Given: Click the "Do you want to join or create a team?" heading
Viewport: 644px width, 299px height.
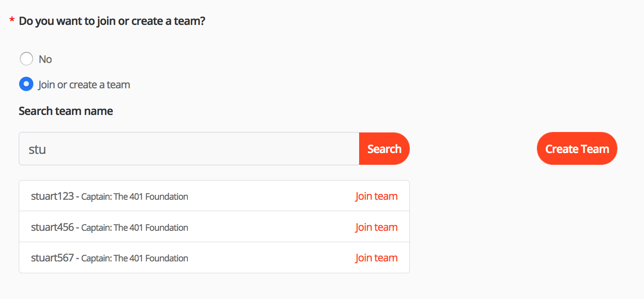Looking at the screenshot, I should 112,21.
